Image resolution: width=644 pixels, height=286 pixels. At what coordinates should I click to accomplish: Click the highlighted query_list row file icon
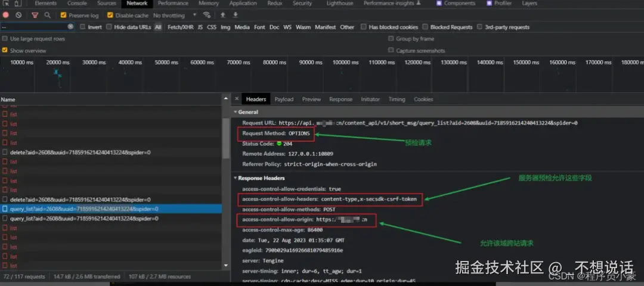coord(5,209)
